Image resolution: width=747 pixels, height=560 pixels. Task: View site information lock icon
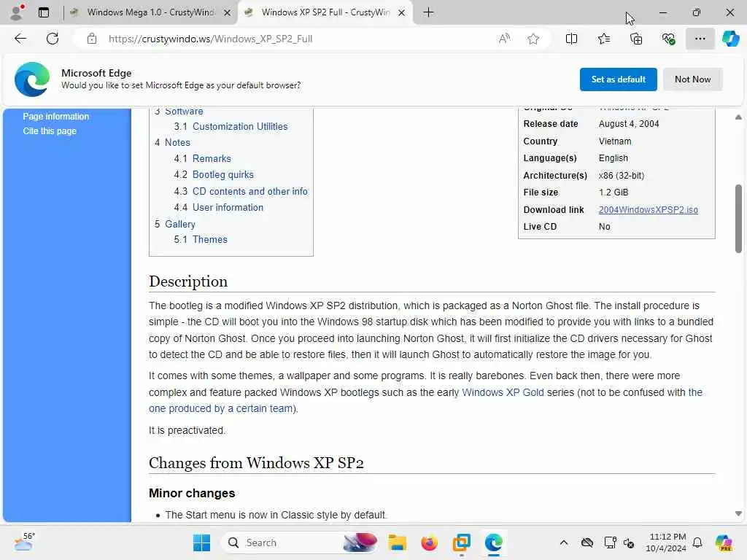click(91, 39)
